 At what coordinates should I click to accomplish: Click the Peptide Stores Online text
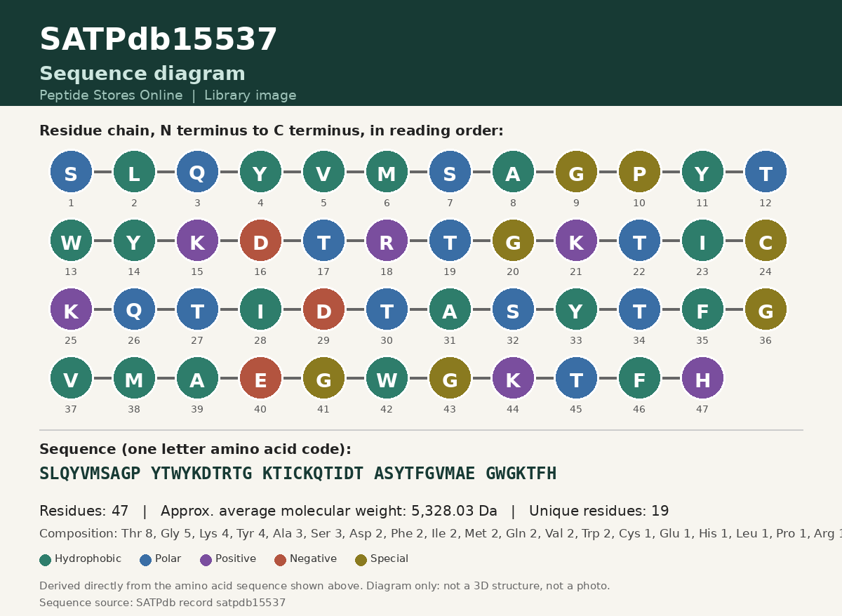(x=111, y=95)
